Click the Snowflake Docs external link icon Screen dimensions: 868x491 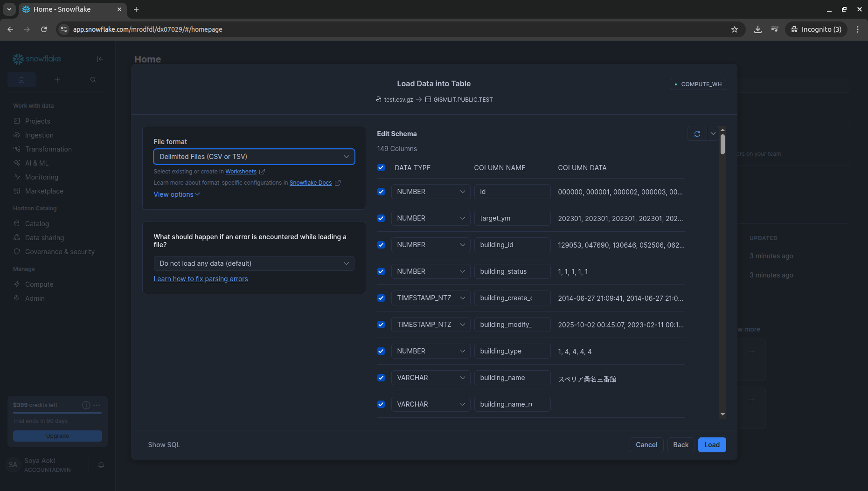click(x=338, y=183)
